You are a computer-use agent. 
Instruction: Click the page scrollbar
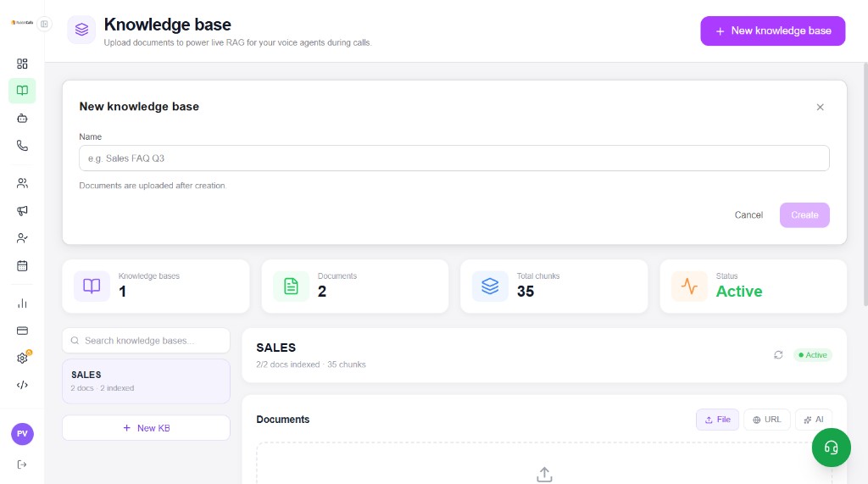coord(865,183)
